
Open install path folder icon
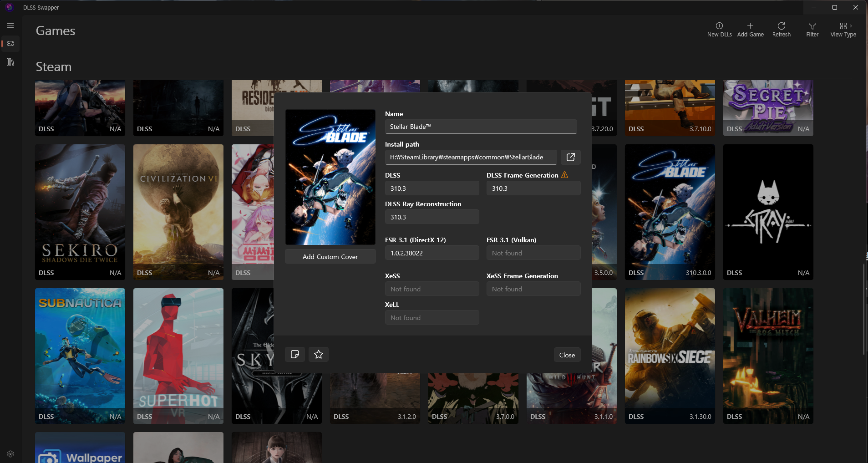(x=570, y=157)
